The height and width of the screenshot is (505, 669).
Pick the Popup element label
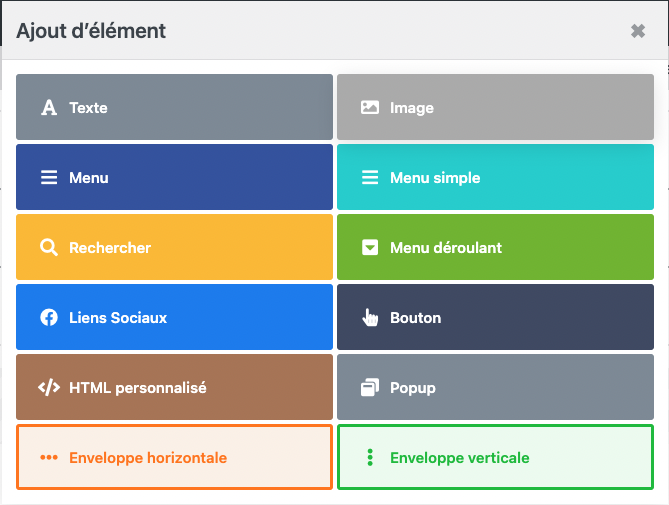click(x=413, y=388)
